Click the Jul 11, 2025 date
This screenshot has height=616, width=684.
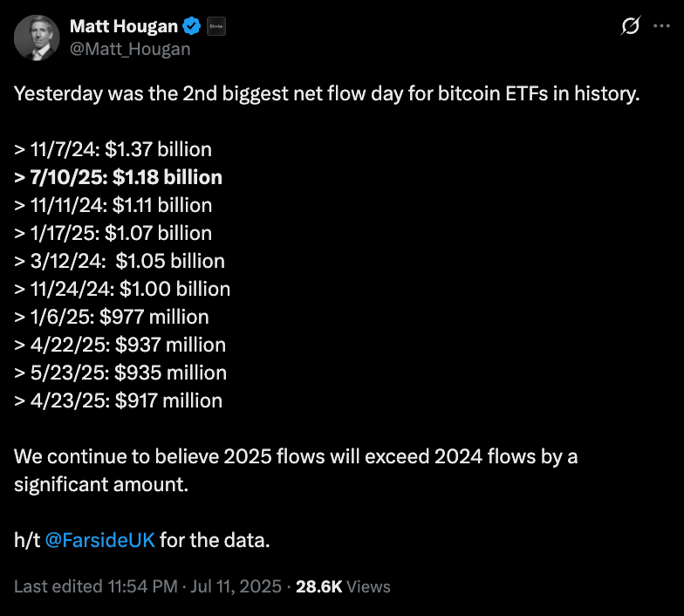(236, 586)
